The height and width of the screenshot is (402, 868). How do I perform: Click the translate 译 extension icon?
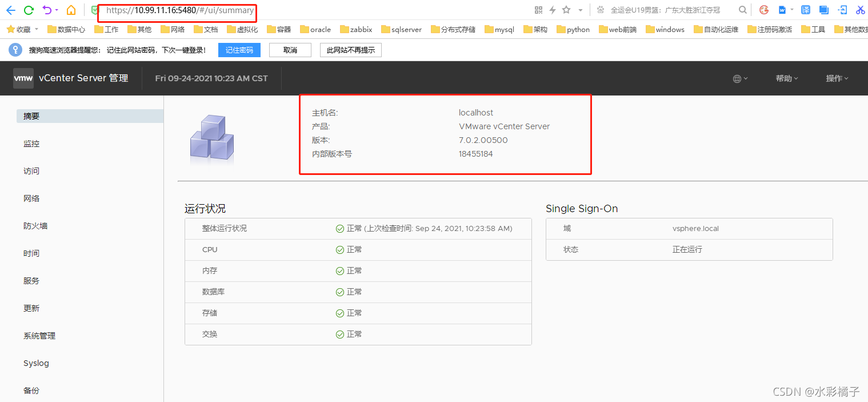(x=806, y=10)
